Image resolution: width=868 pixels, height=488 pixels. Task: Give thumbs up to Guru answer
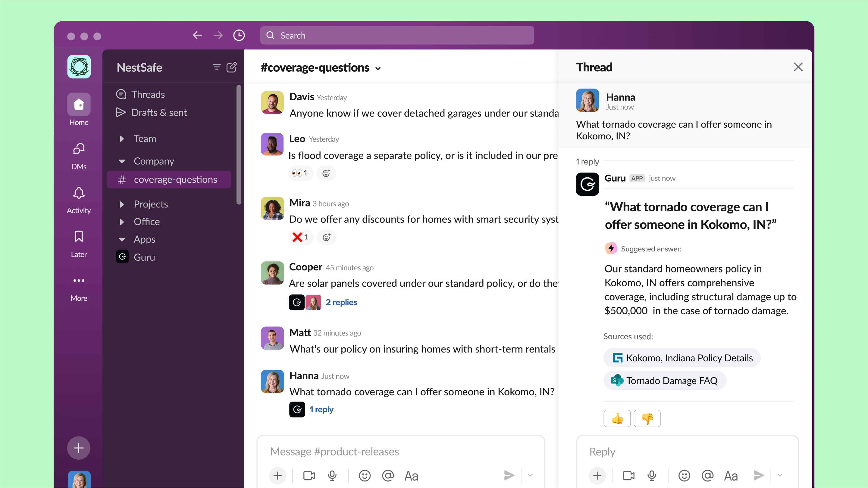point(617,418)
